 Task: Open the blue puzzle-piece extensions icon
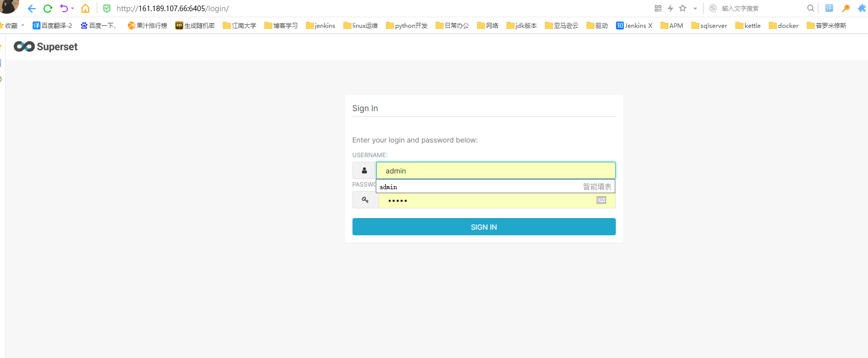pos(862,8)
